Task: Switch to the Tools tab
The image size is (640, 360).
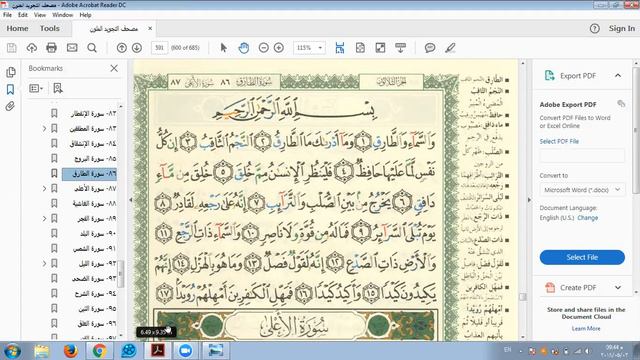Action: tap(50, 29)
